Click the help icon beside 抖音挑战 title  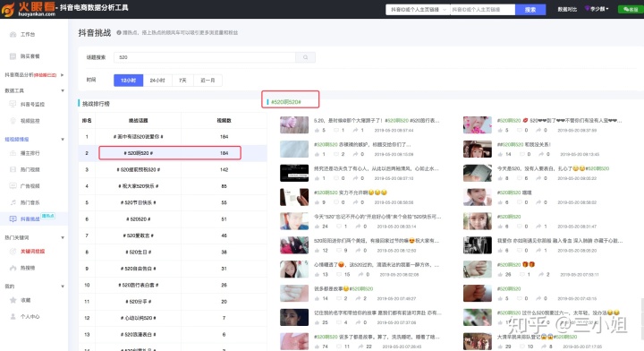pos(119,32)
